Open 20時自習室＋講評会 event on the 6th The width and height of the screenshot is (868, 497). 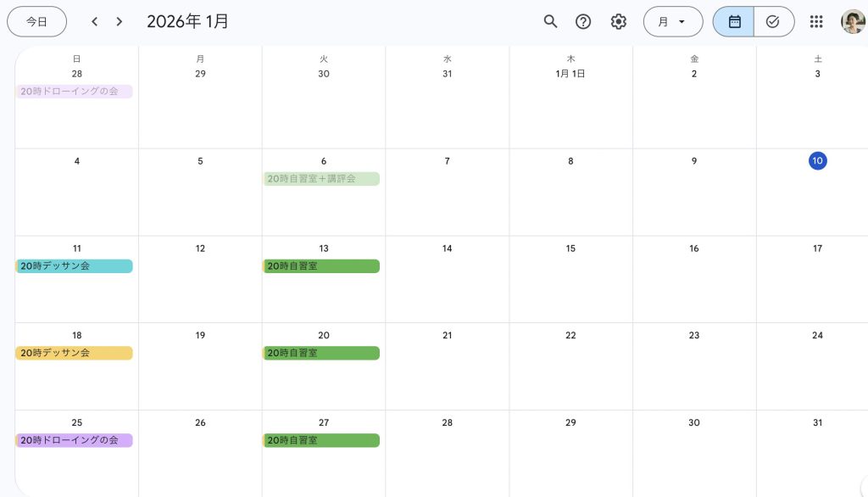click(x=321, y=179)
